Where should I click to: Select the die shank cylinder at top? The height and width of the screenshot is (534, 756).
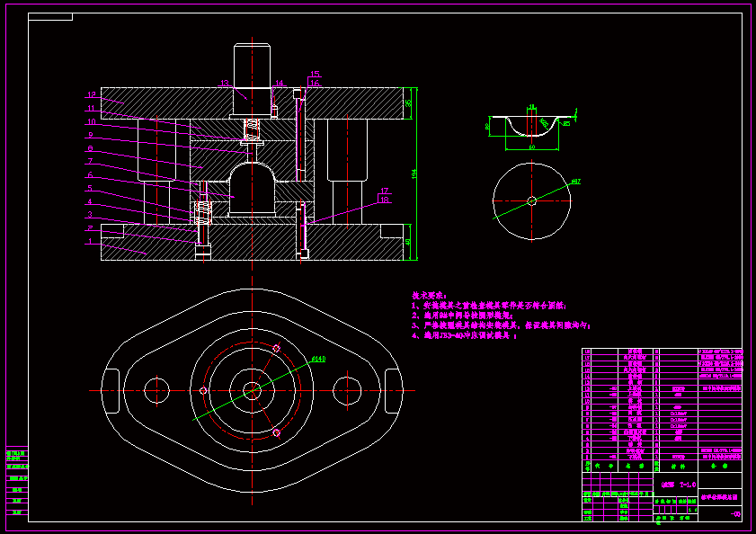pyautogui.click(x=252, y=67)
